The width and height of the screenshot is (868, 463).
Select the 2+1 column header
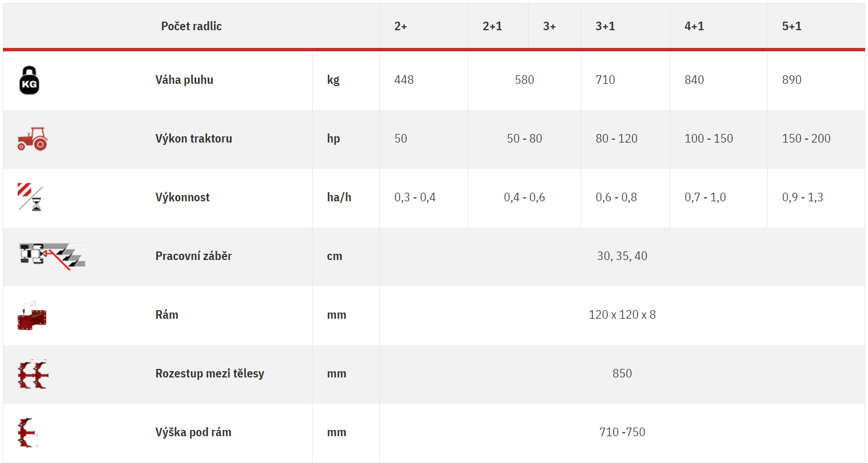tap(492, 26)
